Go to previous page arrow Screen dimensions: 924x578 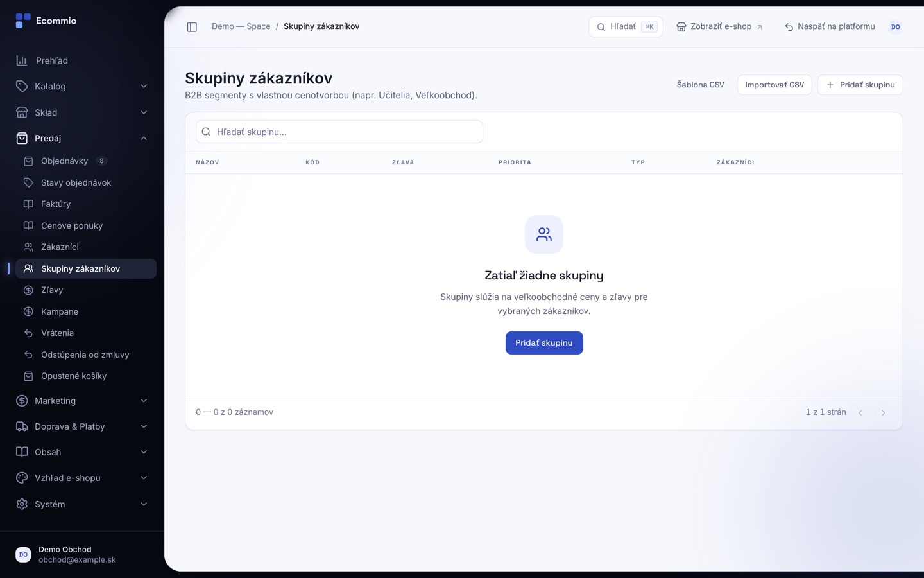point(860,413)
